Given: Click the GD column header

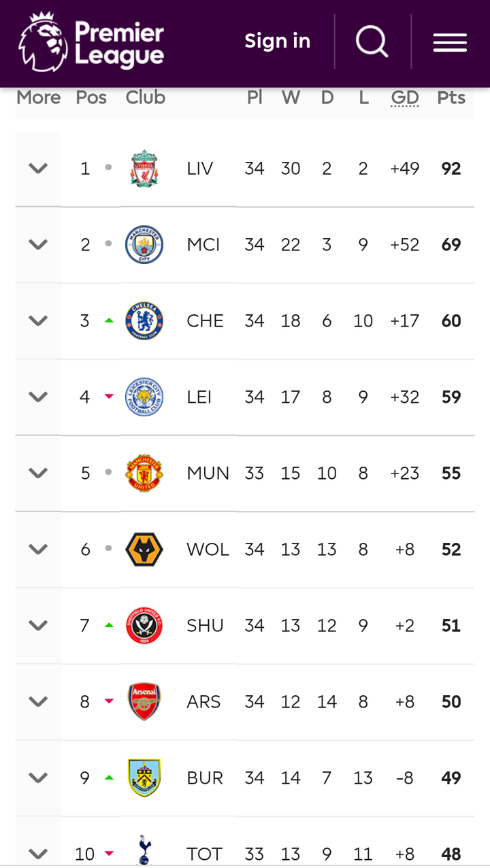Looking at the screenshot, I should [x=405, y=98].
